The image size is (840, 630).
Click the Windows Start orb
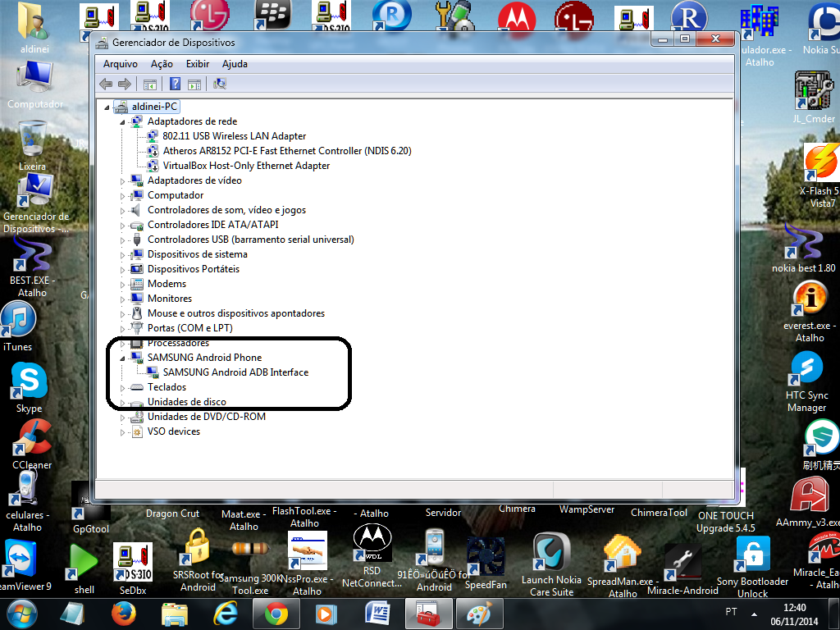(x=21, y=614)
